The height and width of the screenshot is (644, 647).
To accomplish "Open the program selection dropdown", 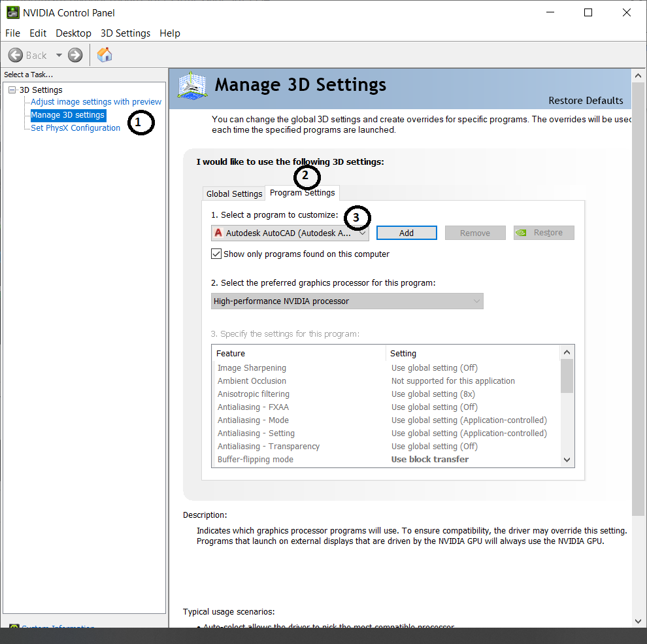I will coord(290,233).
